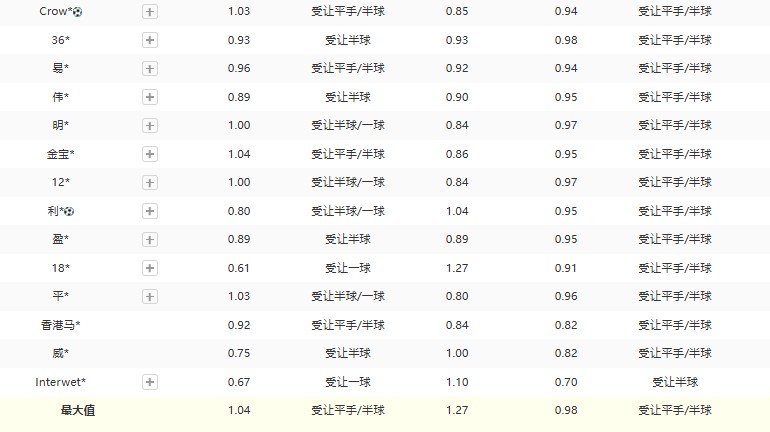Click the plus icon for 盈*
This screenshot has height=432, width=770.
[150, 240]
